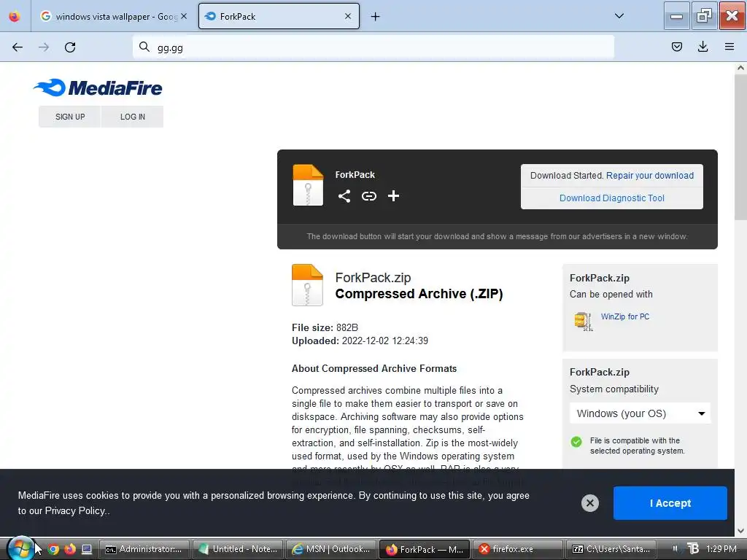Click the Firefox icon at tab bar start

(15, 16)
